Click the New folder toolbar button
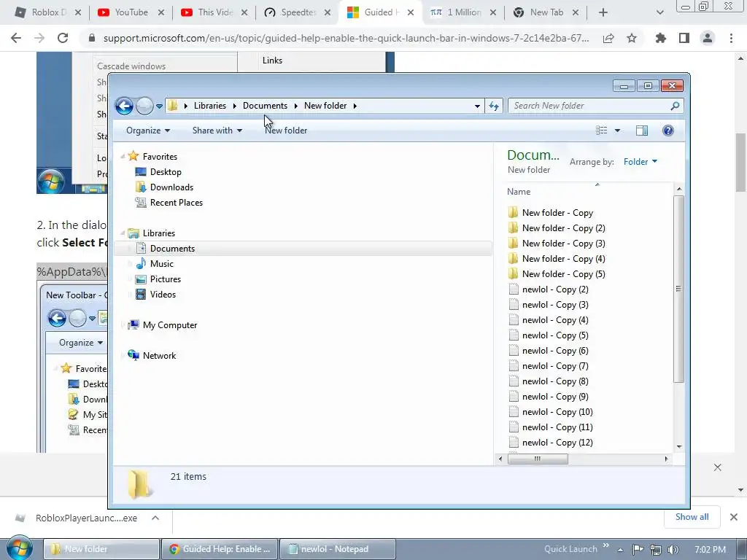Image resolution: width=747 pixels, height=560 pixels. 286,131
